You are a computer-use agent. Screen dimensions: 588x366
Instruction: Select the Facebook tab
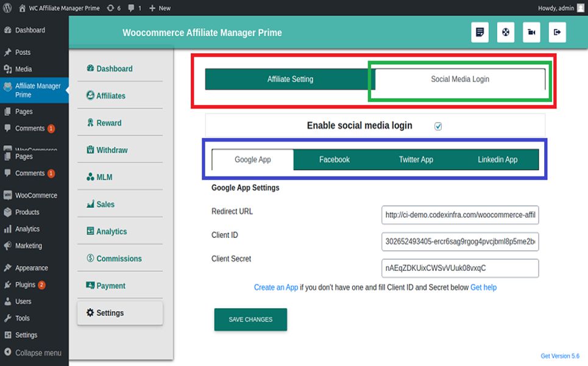[335, 160]
